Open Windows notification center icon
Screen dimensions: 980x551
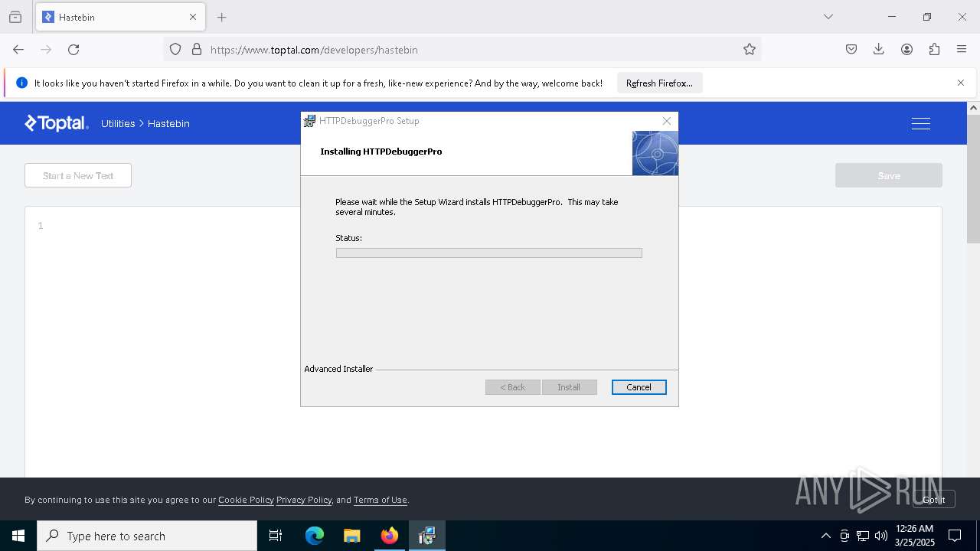click(955, 536)
